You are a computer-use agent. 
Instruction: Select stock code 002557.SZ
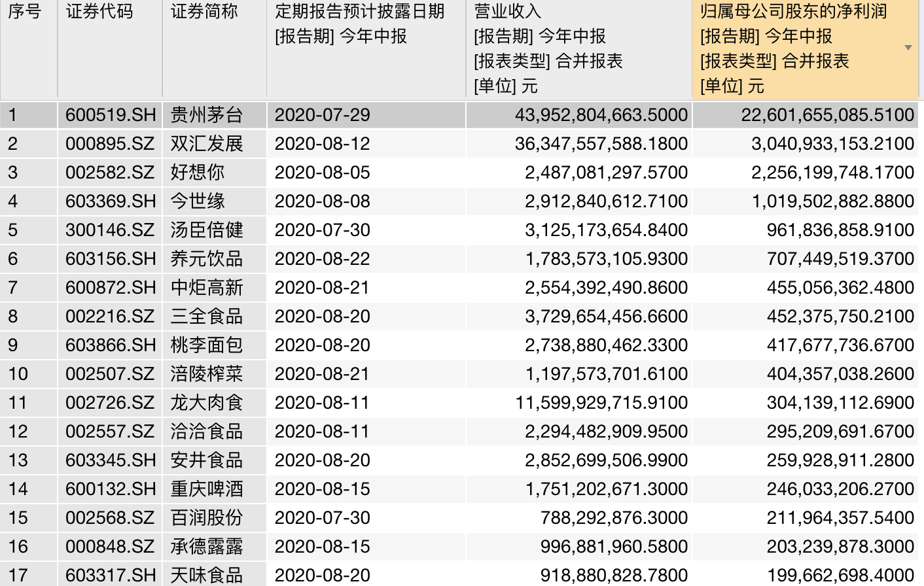[110, 432]
